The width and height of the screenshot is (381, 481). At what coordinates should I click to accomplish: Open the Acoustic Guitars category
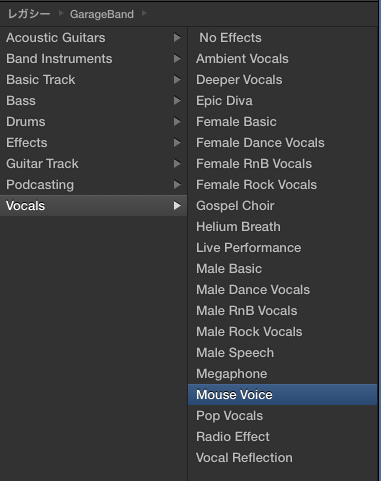click(x=93, y=38)
